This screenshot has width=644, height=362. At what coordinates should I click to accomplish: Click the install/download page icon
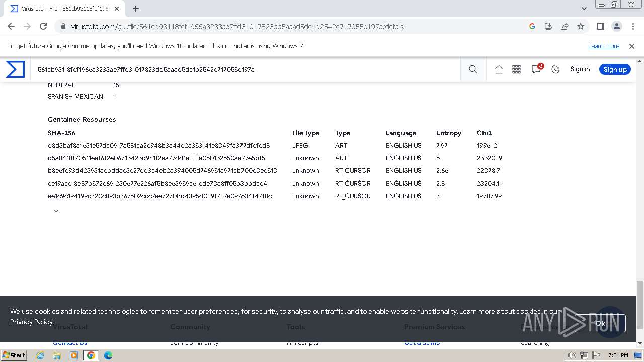[x=548, y=27]
